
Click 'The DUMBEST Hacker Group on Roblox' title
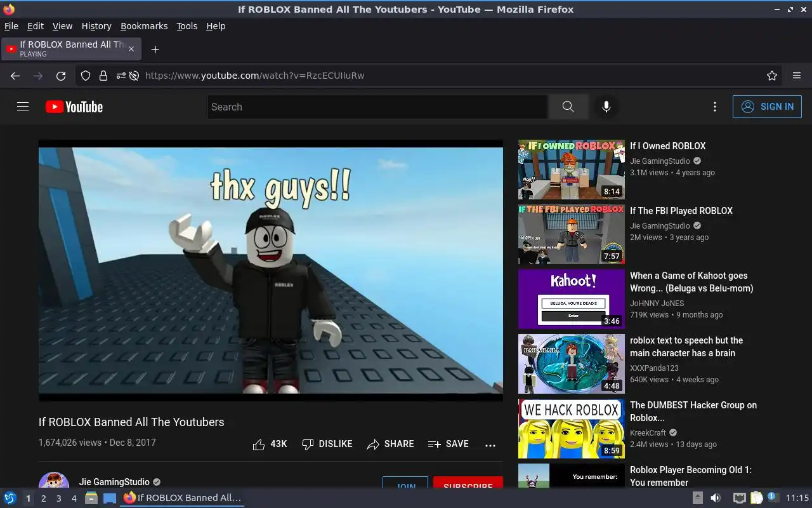(693, 411)
